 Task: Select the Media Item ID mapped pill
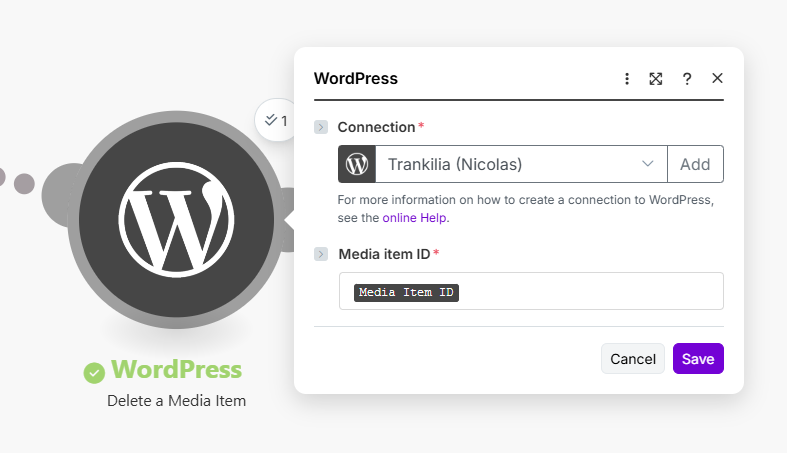coord(406,292)
